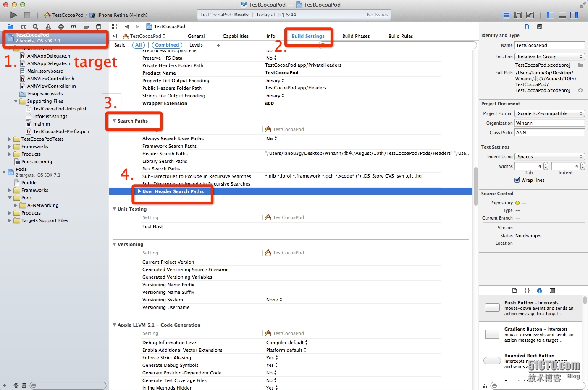The height and width of the screenshot is (390, 588).
Task: Open the Find navigator magnifier
Action: click(36, 26)
